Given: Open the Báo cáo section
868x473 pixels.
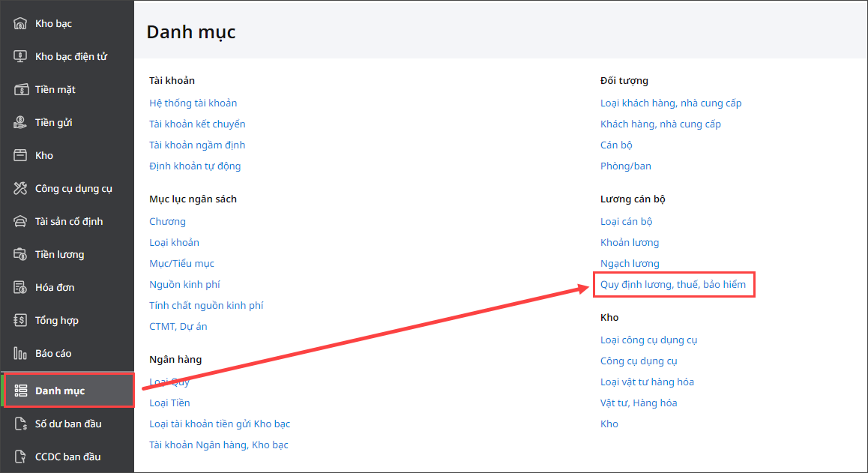Looking at the screenshot, I should click(53, 353).
